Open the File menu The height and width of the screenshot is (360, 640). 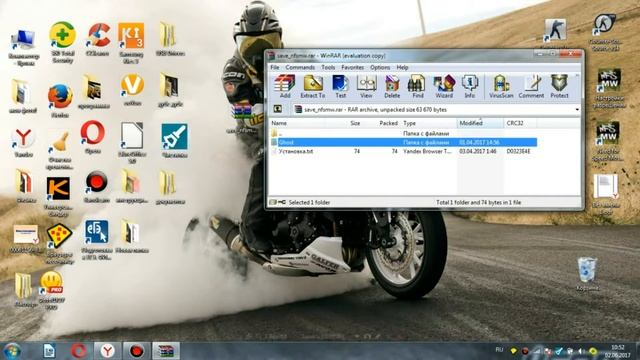click(275, 67)
